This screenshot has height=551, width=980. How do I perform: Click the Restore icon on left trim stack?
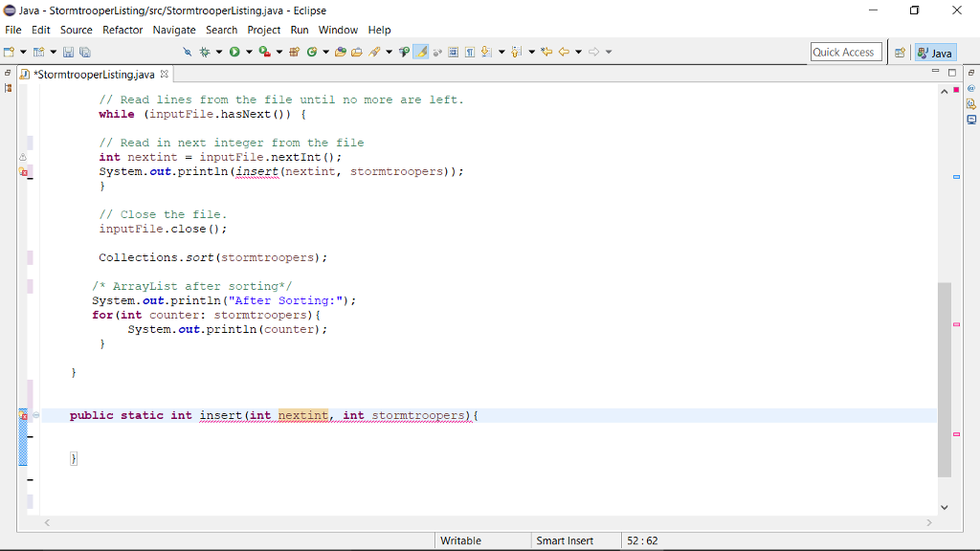[x=8, y=73]
